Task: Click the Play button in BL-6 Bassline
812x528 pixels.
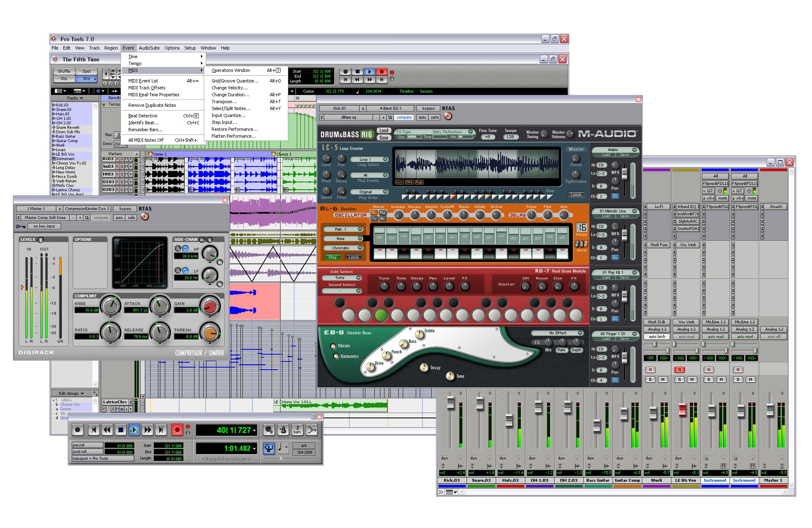Action: point(332,257)
